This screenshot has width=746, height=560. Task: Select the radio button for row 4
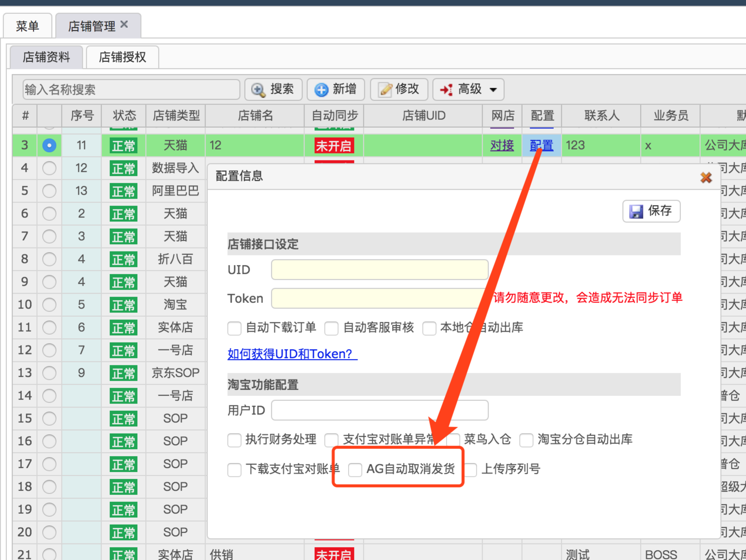click(49, 168)
